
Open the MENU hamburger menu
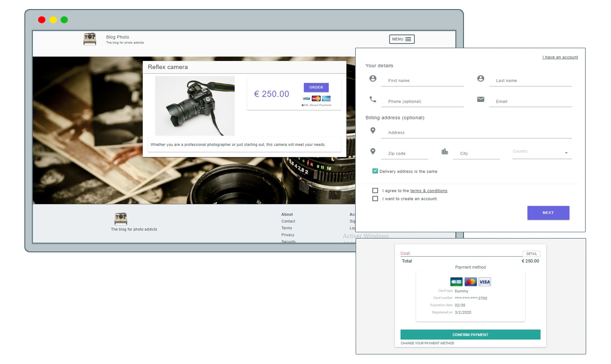pos(402,39)
